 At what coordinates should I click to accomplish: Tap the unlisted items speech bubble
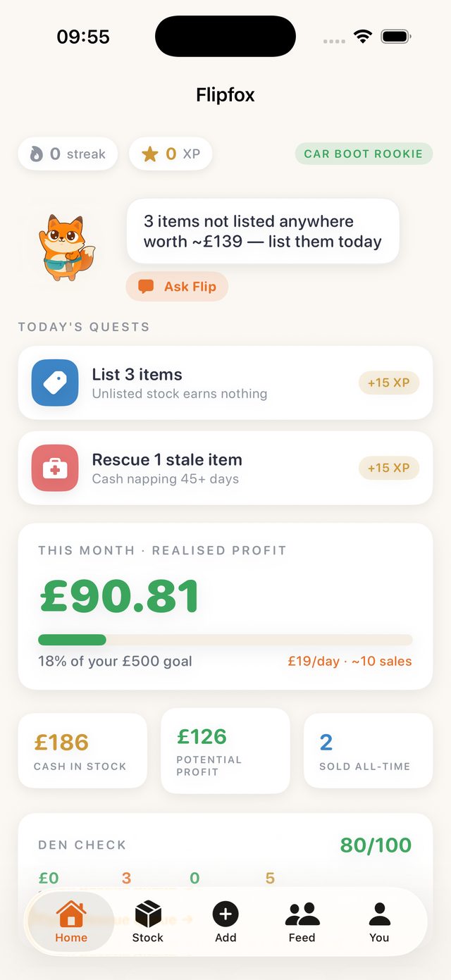[263, 231]
